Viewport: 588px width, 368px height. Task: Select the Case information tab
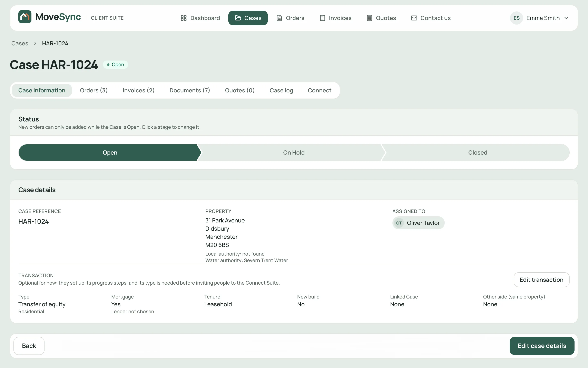42,90
